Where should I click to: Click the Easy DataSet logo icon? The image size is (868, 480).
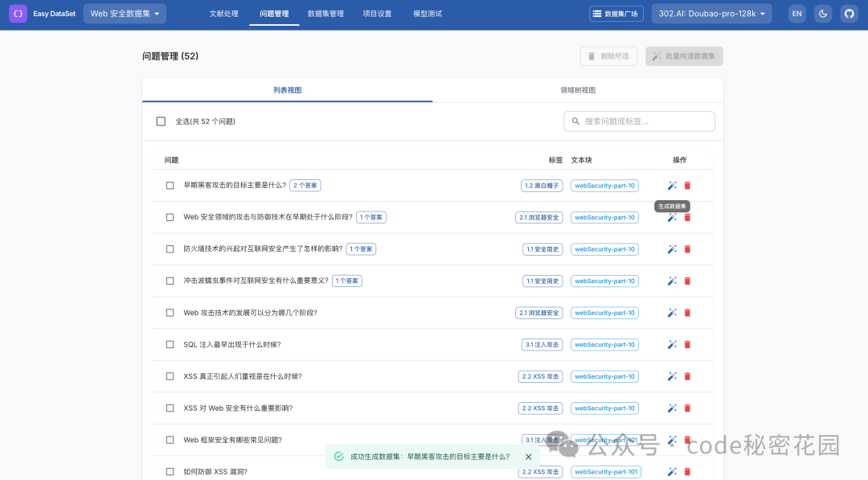pos(18,14)
